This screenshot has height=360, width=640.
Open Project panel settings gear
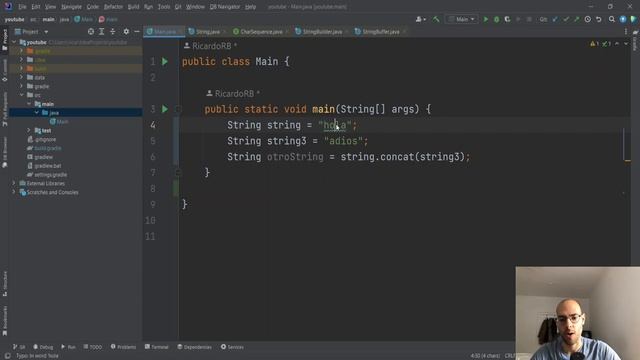pyautogui.click(x=126, y=31)
